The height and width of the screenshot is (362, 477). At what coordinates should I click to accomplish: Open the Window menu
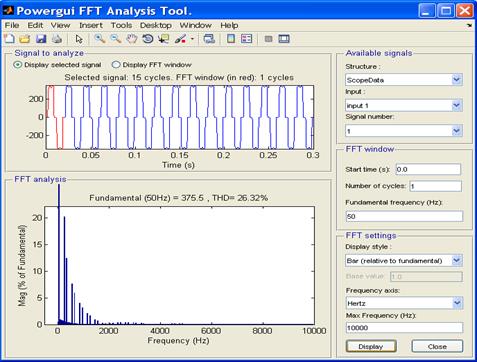(196, 25)
